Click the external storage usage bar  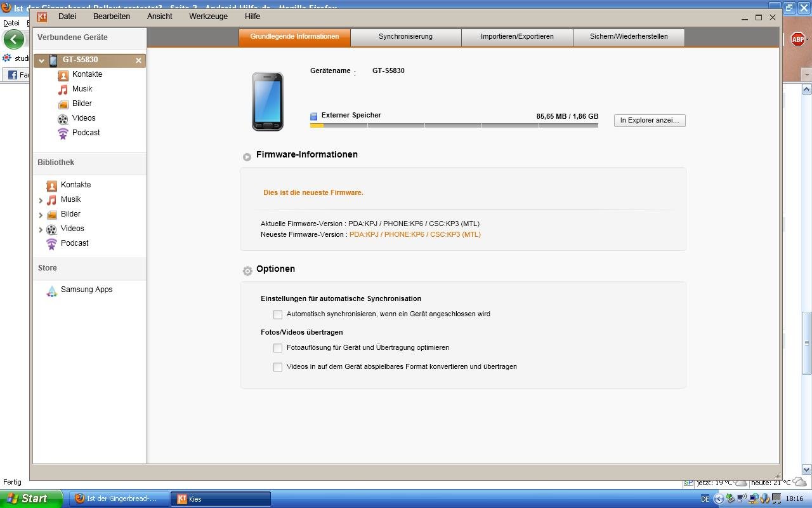pyautogui.click(x=454, y=126)
